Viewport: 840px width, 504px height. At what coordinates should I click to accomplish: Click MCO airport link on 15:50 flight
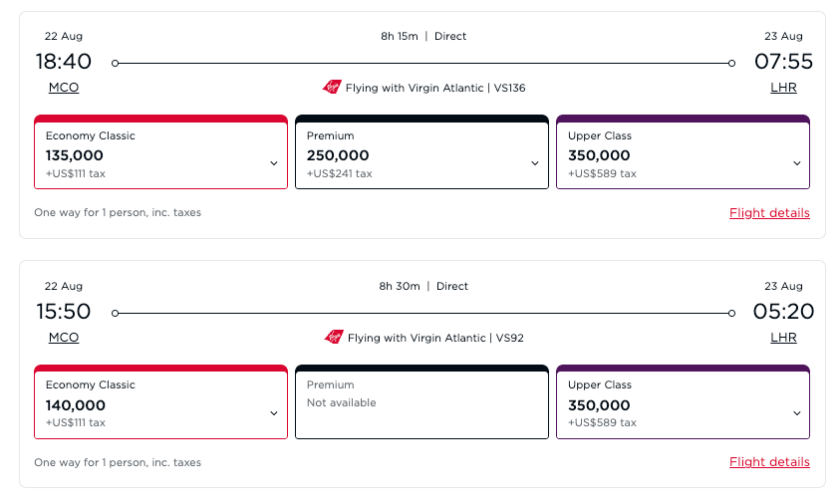pyautogui.click(x=64, y=338)
